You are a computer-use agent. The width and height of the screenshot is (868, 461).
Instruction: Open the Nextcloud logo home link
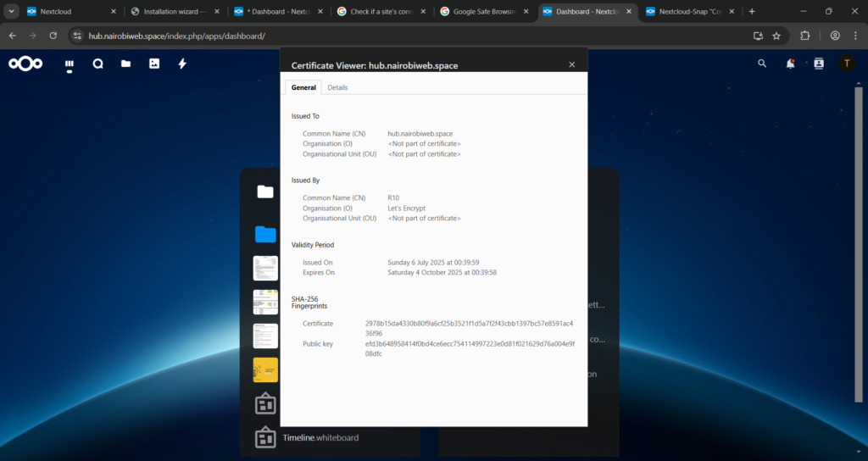(25, 64)
